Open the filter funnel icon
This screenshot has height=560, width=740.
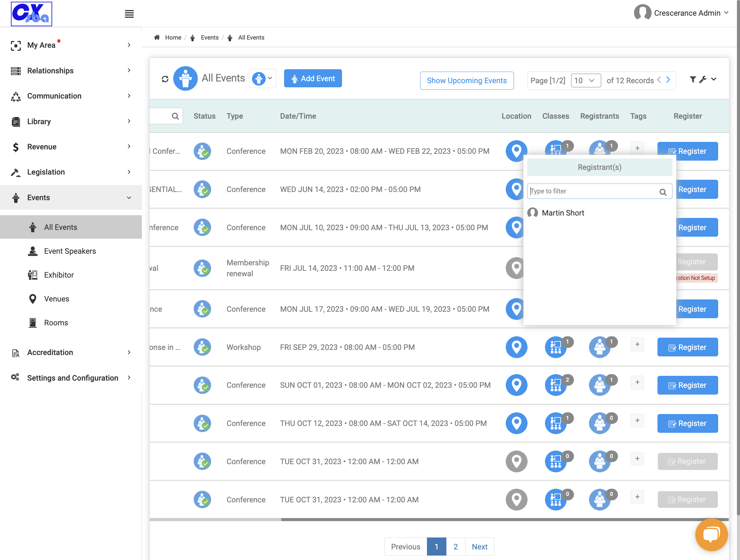[x=693, y=79]
